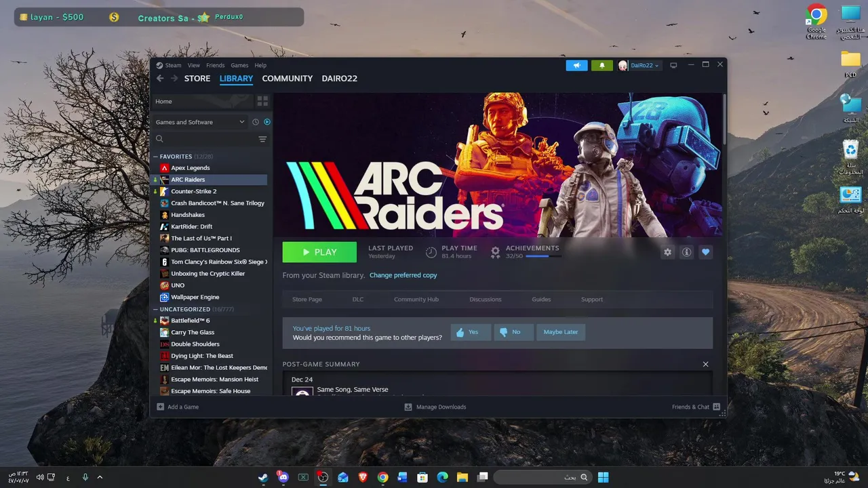Sort library by recent activity clock icon
The width and height of the screenshot is (868, 488).
pos(256,122)
